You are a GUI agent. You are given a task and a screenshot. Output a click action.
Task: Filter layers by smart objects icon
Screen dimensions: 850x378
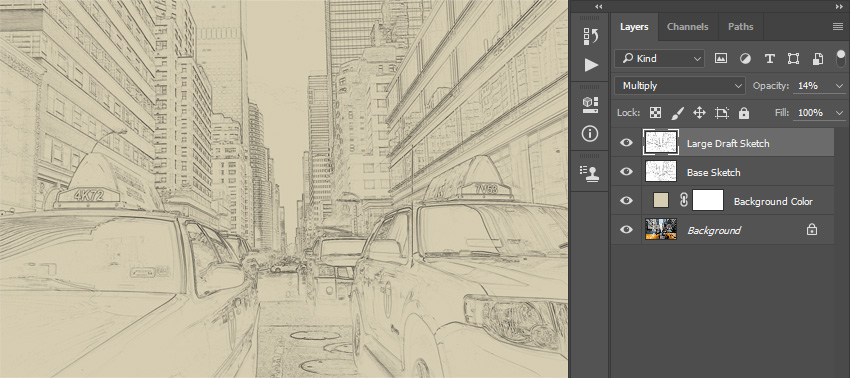click(x=818, y=59)
